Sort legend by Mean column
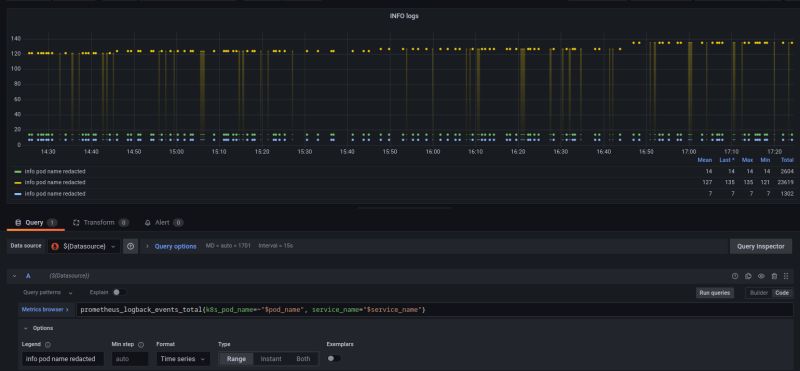The width and height of the screenshot is (800, 371). [x=705, y=160]
